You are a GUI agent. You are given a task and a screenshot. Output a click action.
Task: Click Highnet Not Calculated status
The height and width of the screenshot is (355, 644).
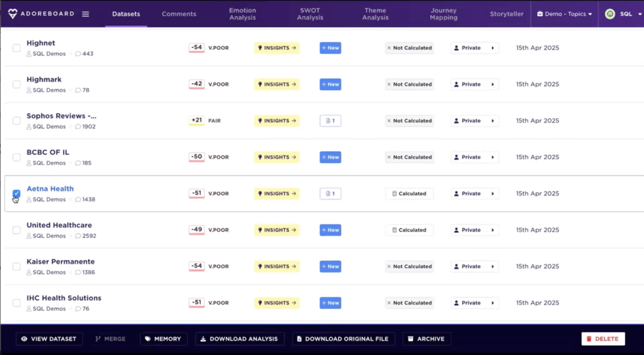click(x=409, y=48)
